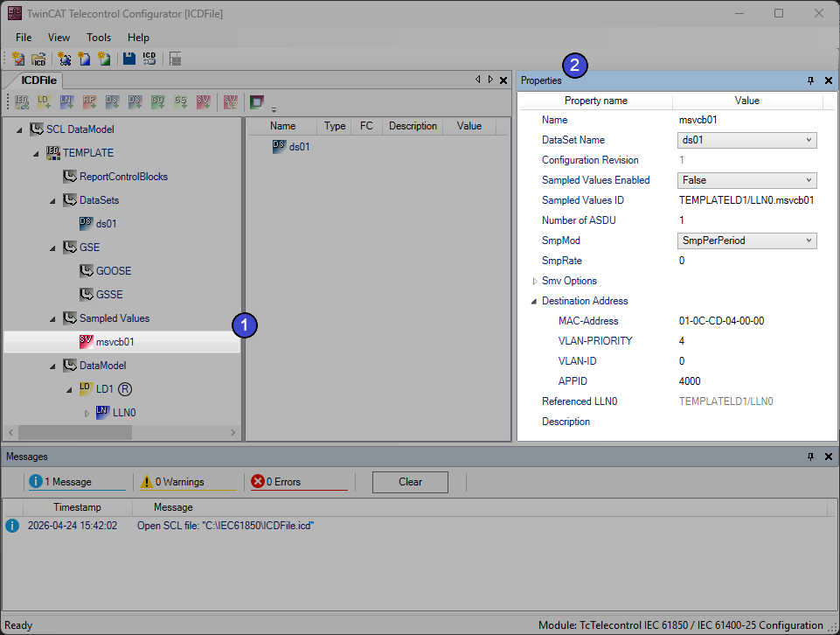Click the FC column header
Screen dimensions: 840x635
[x=366, y=126]
